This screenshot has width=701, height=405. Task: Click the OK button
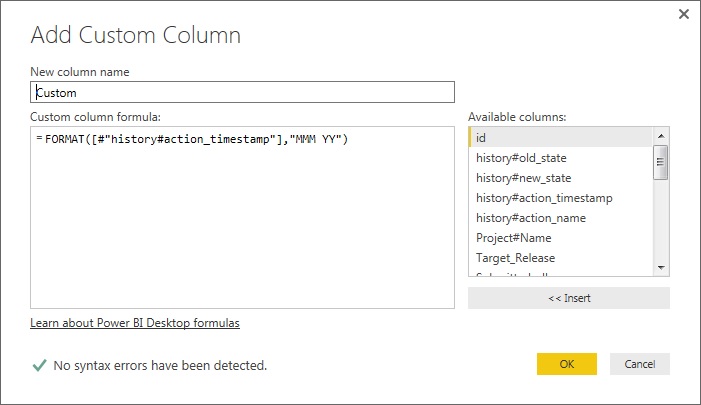coord(567,364)
